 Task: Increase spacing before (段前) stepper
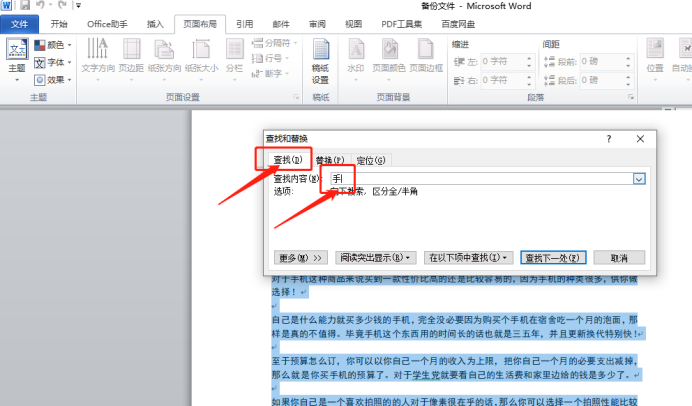pyautogui.click(x=628, y=58)
